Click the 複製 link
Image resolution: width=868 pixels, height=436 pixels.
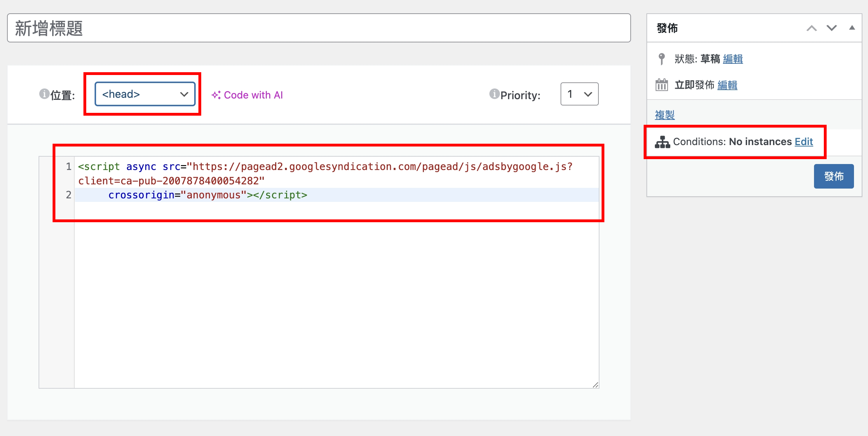[665, 115]
